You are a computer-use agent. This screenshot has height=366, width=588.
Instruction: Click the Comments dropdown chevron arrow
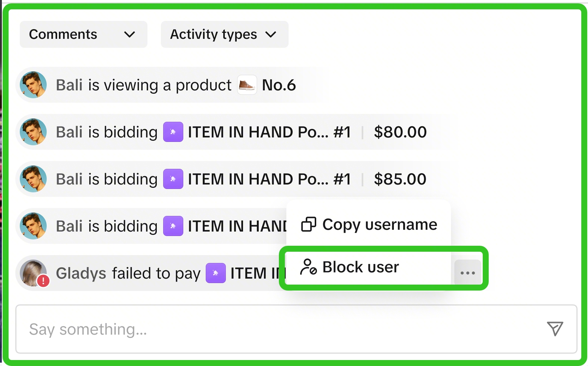130,35
